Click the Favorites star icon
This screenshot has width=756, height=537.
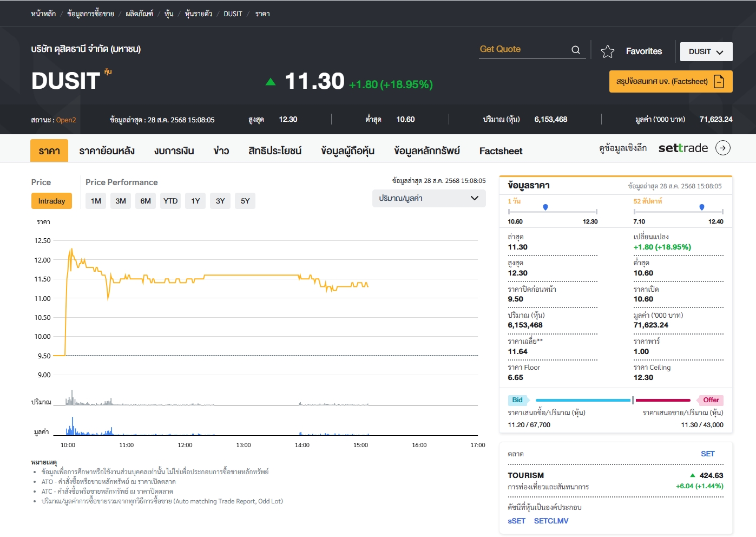[608, 51]
